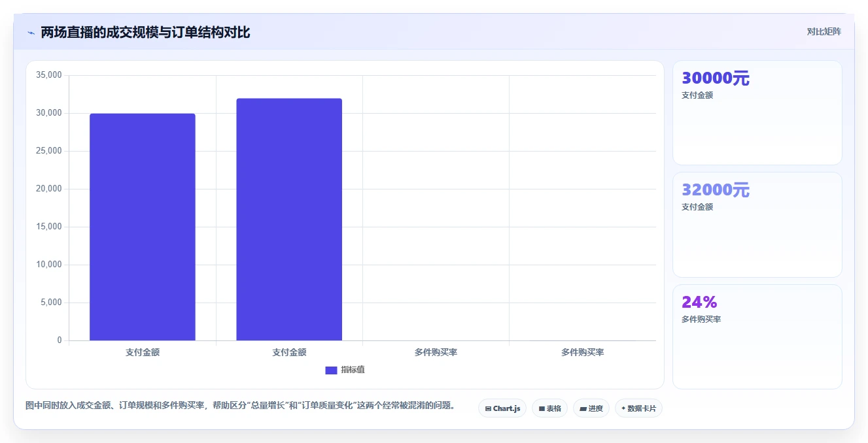Click the 支付金额 caption under 30000元

[697, 95]
